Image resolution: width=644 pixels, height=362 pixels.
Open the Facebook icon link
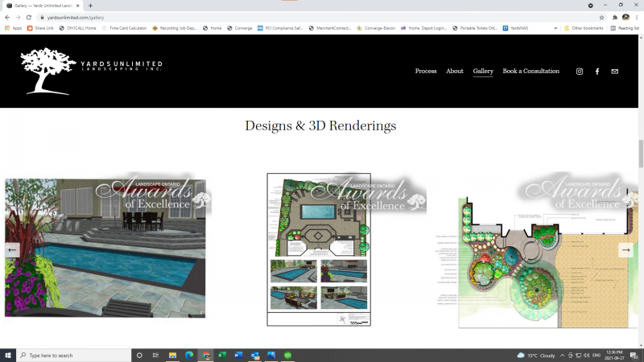tap(597, 72)
